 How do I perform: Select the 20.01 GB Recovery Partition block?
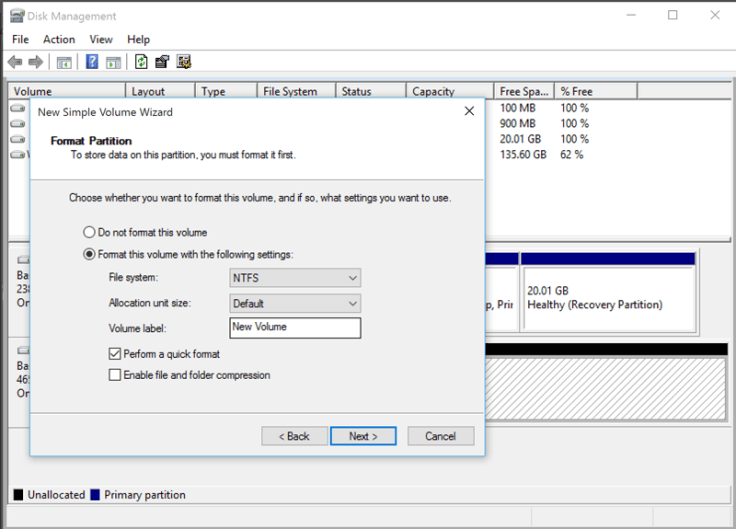pyautogui.click(x=608, y=297)
